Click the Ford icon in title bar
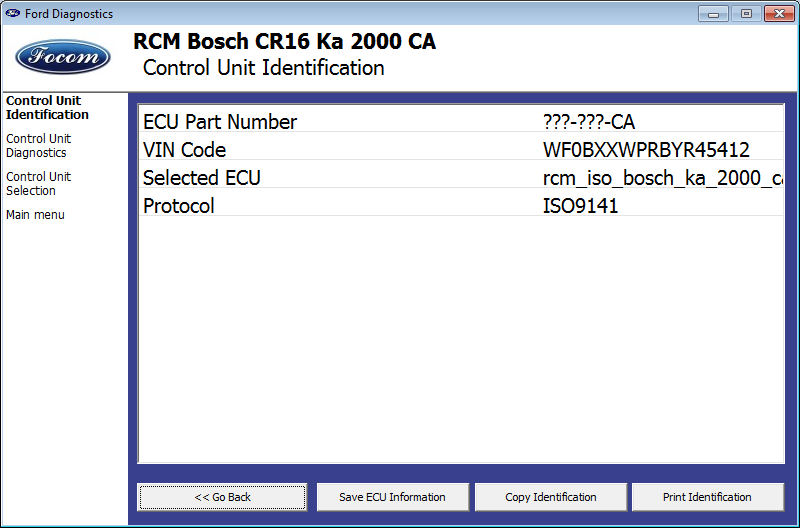This screenshot has height=528, width=800. point(13,14)
